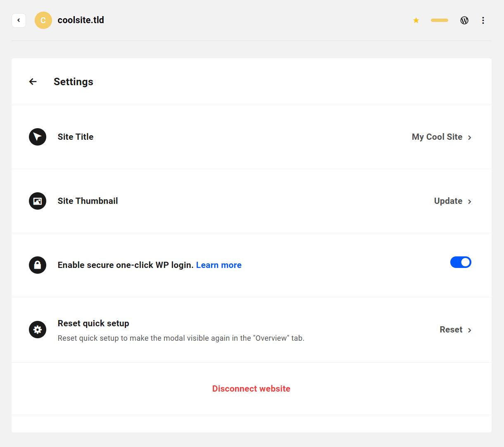
Task: Click the Reset quick setup description text
Action: tap(181, 338)
